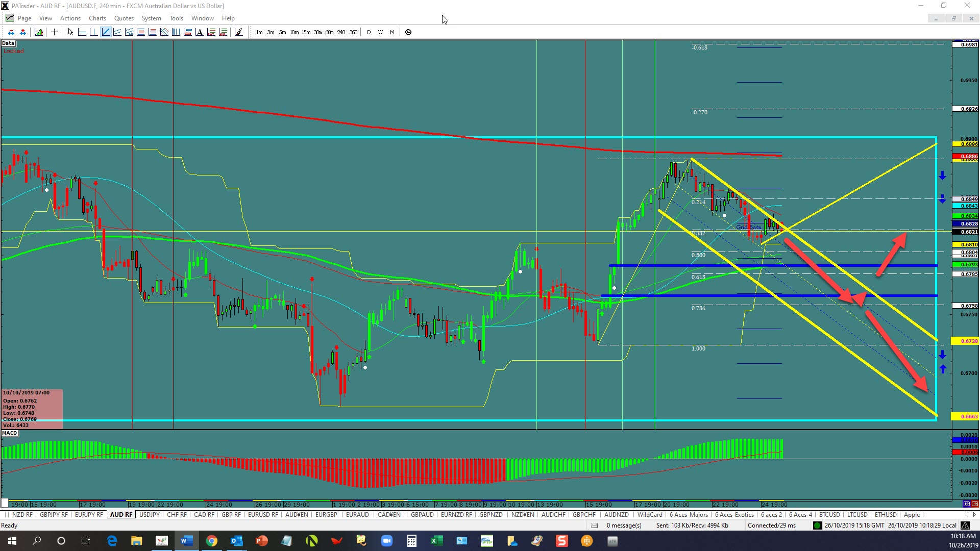Switch chart to 240 minute timeframe
Image resolution: width=980 pixels, height=551 pixels.
pos(341,32)
